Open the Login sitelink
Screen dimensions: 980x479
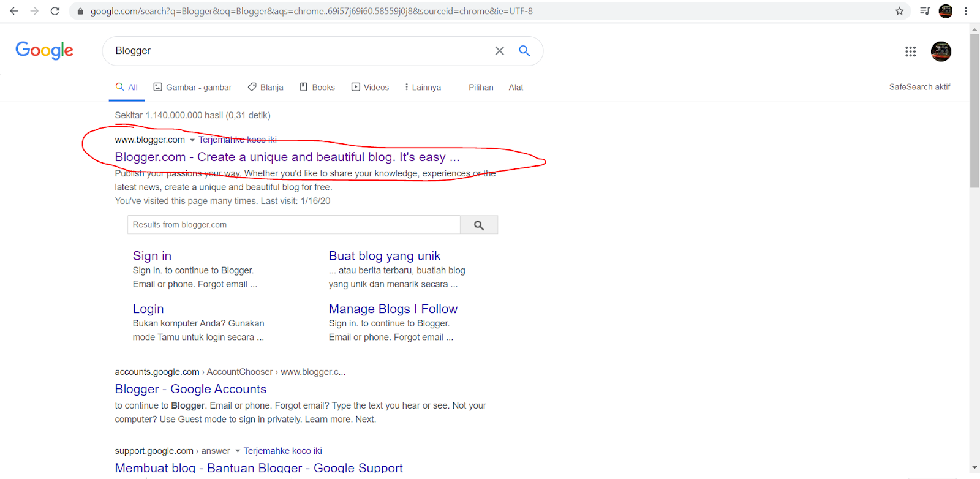click(x=148, y=309)
